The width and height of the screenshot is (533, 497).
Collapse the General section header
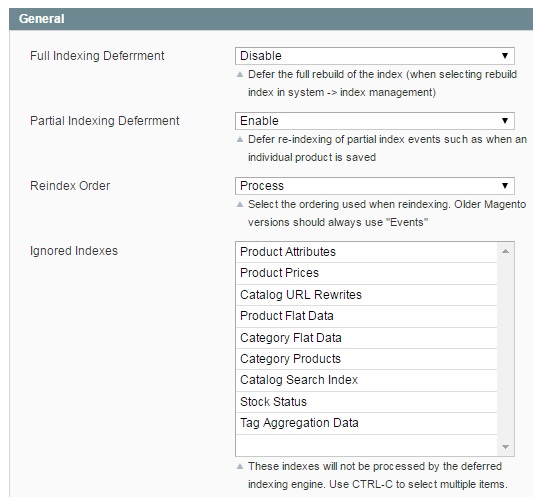click(271, 19)
